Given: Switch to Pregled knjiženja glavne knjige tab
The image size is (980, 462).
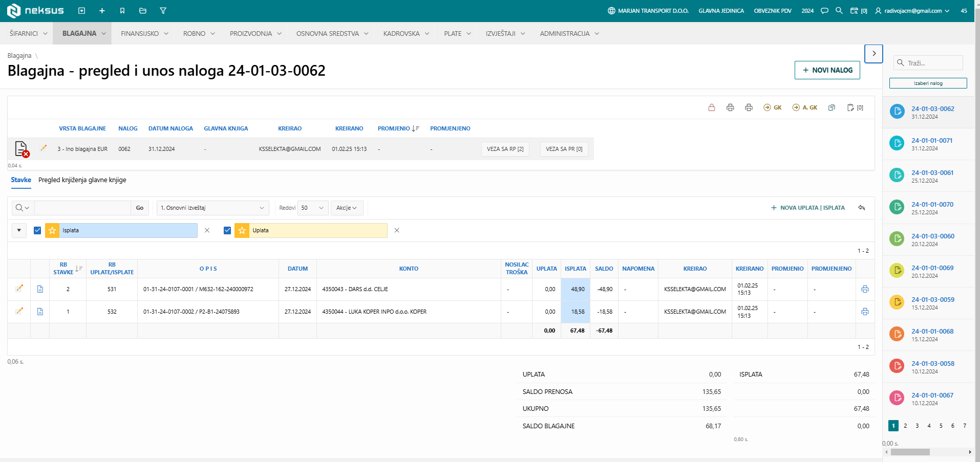Looking at the screenshot, I should (82, 180).
